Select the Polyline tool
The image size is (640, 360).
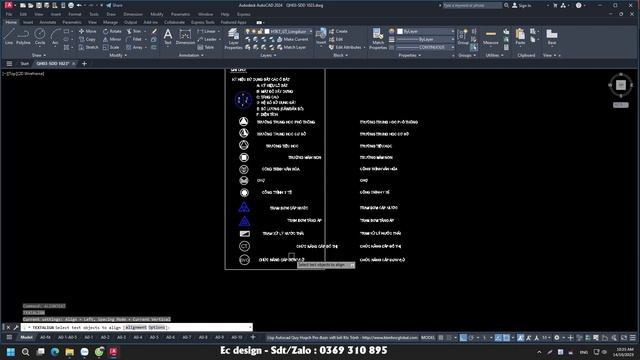pyautogui.click(x=23, y=36)
